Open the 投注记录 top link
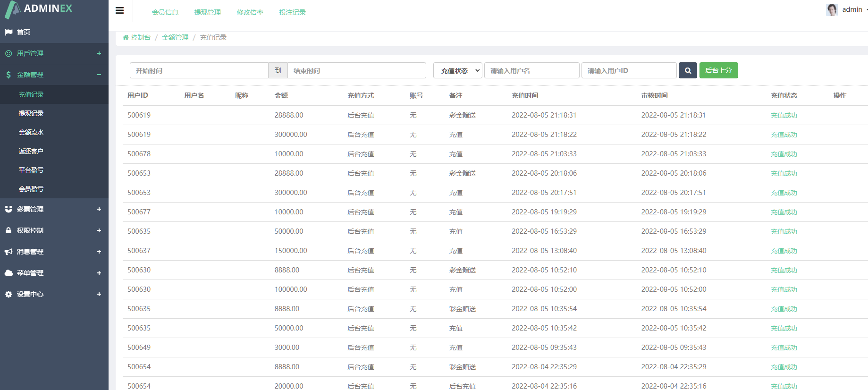The height and width of the screenshot is (390, 868). click(292, 12)
